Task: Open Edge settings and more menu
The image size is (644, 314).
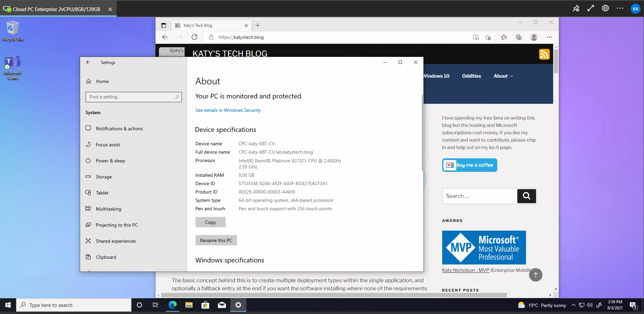Action: pyautogui.click(x=549, y=37)
